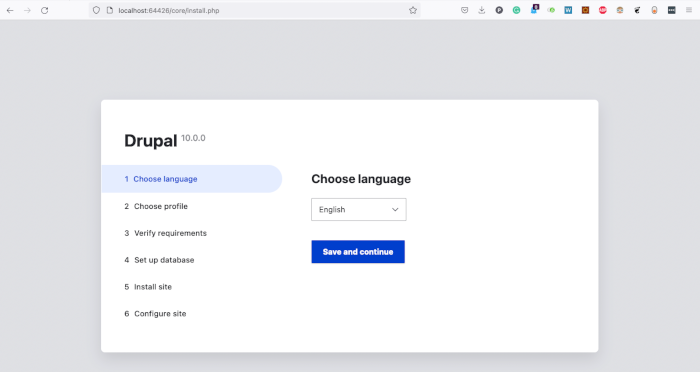
Task: Click the dark three-dots extension icon
Action: (x=672, y=10)
